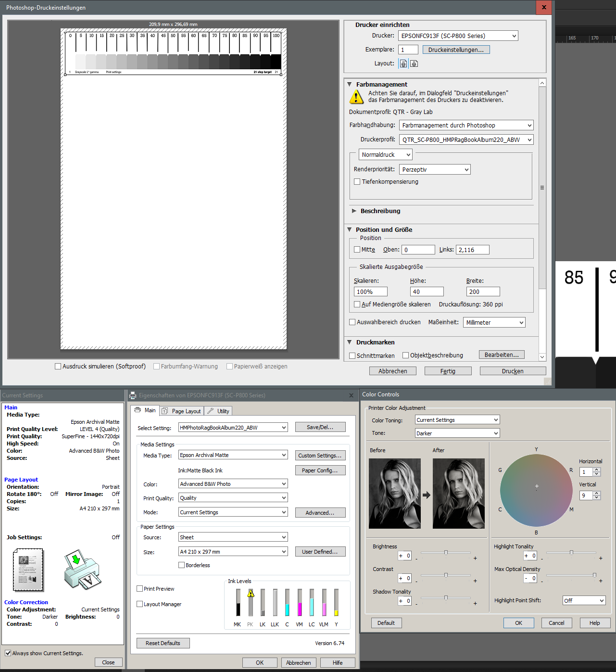The image size is (616, 672).
Task: Open the Utility tab
Action: click(219, 411)
